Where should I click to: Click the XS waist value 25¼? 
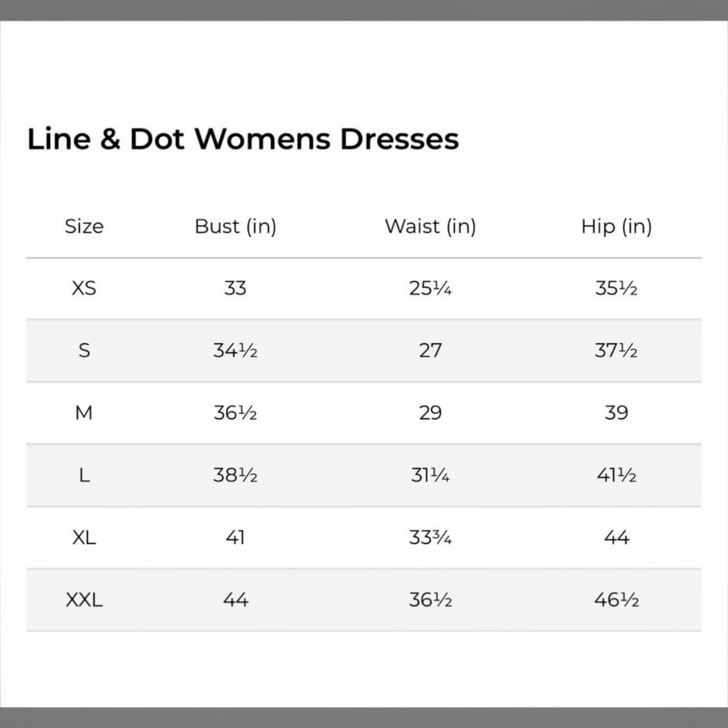[x=430, y=288]
